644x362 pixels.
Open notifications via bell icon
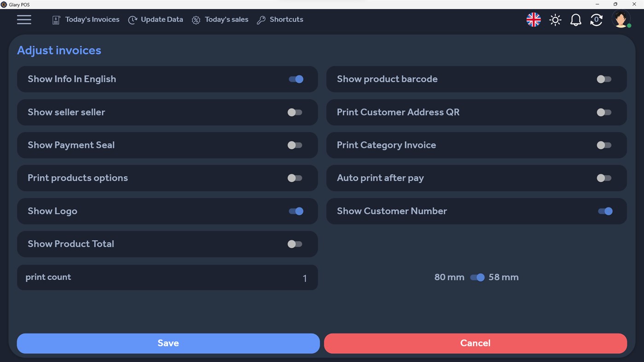[x=575, y=20]
